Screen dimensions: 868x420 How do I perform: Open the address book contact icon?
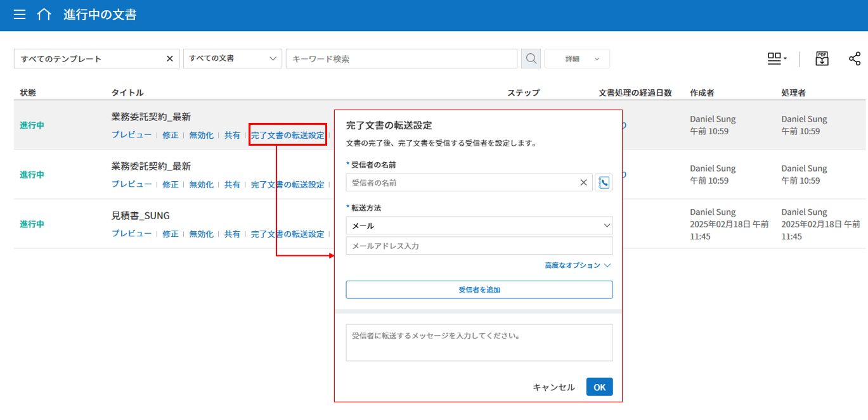(604, 182)
